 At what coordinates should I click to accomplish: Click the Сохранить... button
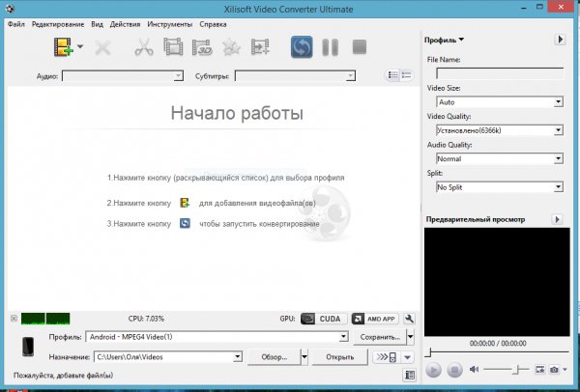(x=380, y=337)
